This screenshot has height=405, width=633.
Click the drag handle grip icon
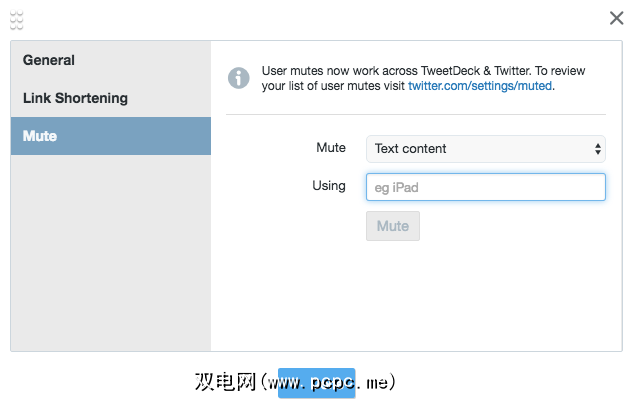(x=17, y=20)
